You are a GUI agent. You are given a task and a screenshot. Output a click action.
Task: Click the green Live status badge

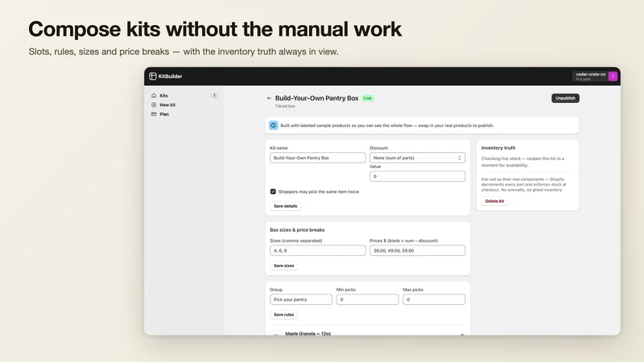pos(368,98)
